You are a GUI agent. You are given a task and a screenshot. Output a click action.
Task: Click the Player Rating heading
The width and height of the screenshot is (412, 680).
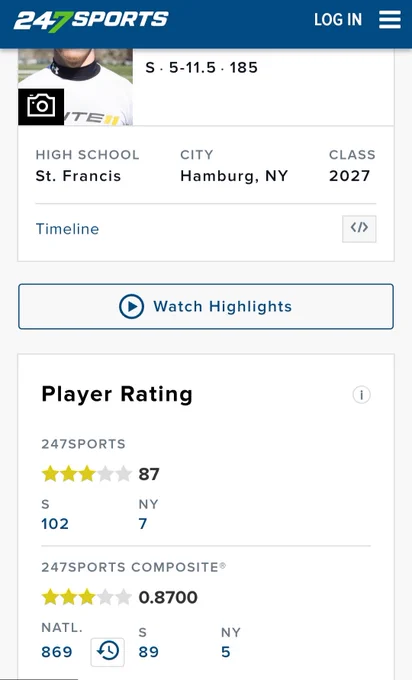tap(117, 395)
